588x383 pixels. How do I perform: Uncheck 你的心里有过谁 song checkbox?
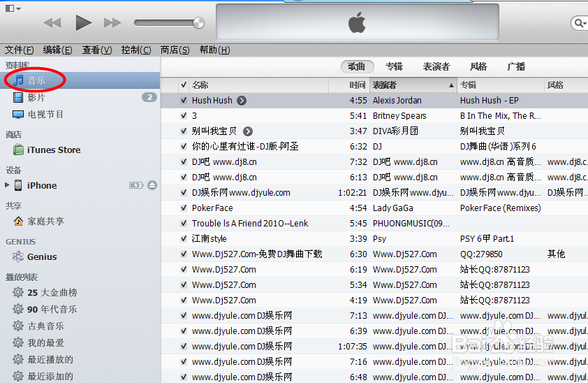(184, 147)
